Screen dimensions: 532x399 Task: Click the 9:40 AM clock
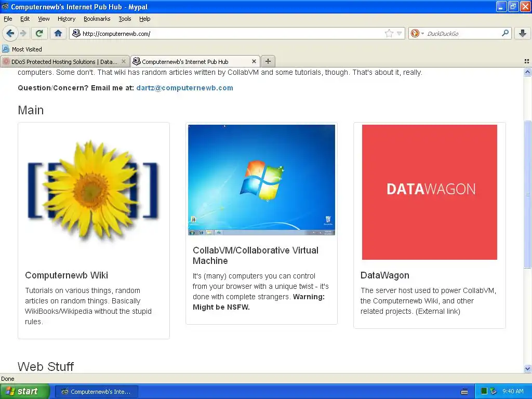513,391
